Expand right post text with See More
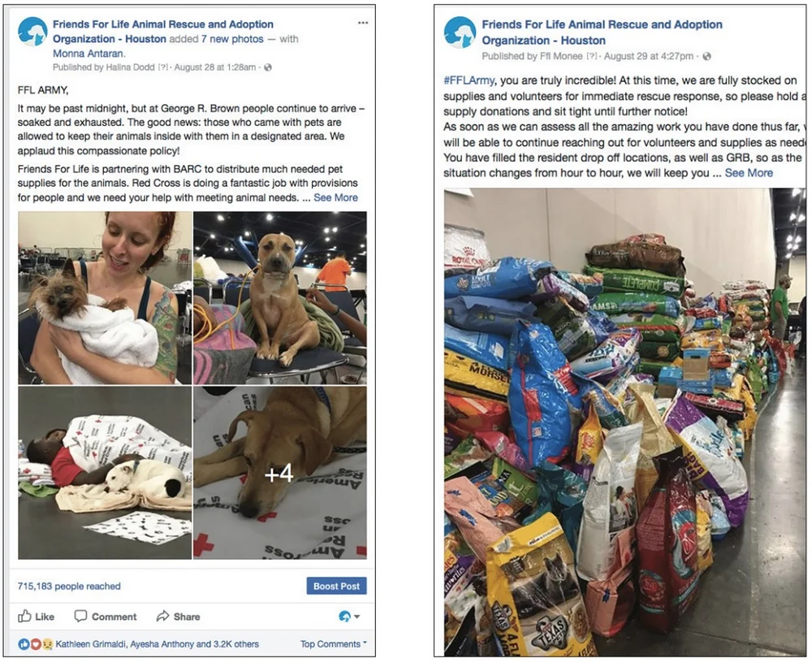812x662 pixels. coord(749,173)
